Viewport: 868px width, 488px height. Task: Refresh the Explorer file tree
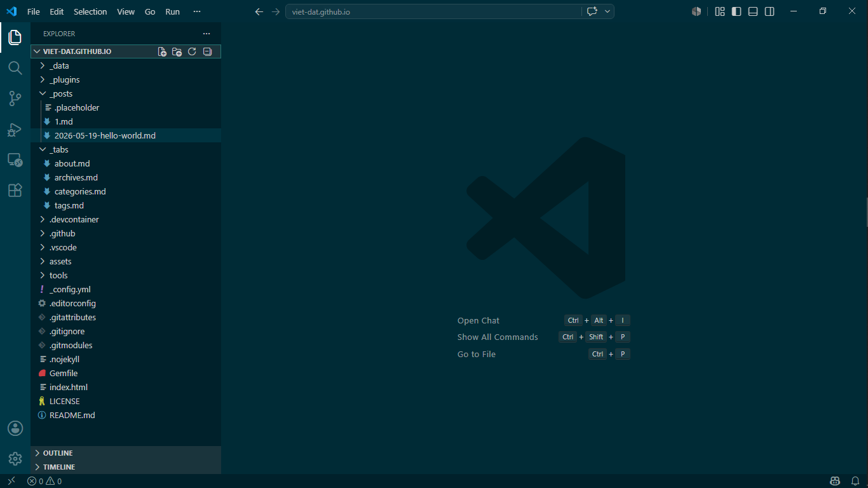[192, 51]
